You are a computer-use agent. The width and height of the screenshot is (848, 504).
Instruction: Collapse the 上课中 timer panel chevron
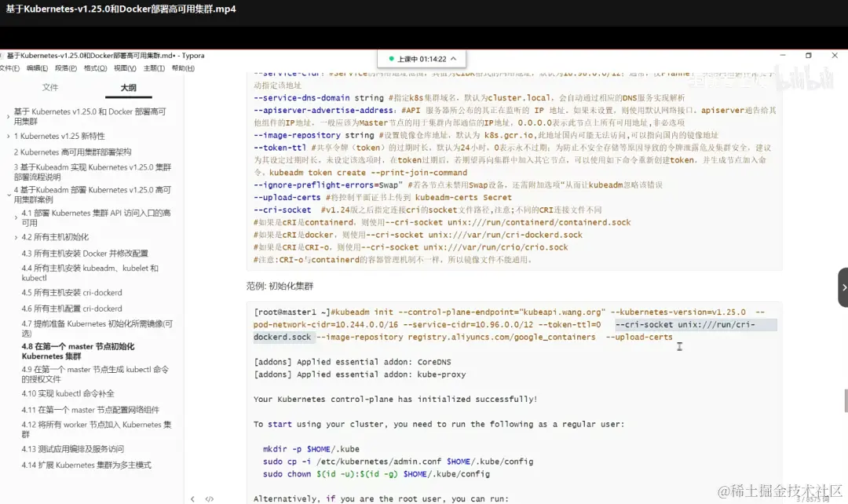453,59
